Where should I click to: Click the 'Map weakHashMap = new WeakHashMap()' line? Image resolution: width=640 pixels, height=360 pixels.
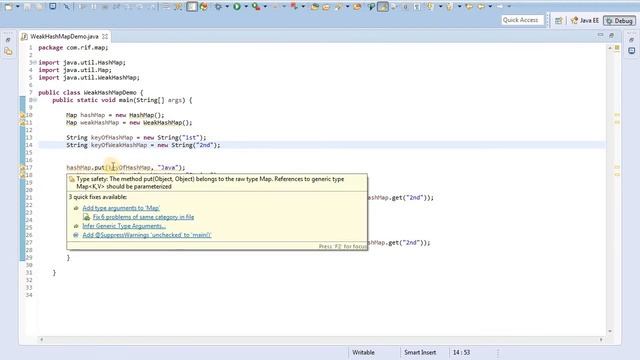tap(129, 122)
